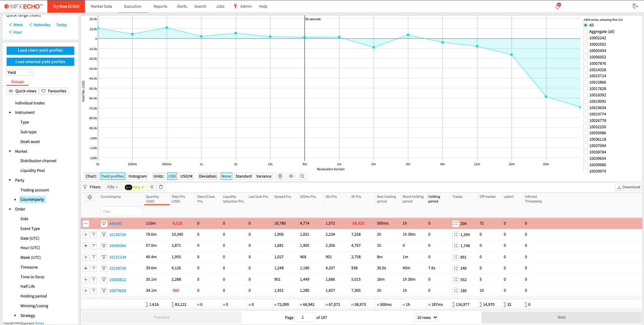Click the double-chevron collapse filters icon
The height and width of the screenshot is (325, 644).
pos(152,187)
